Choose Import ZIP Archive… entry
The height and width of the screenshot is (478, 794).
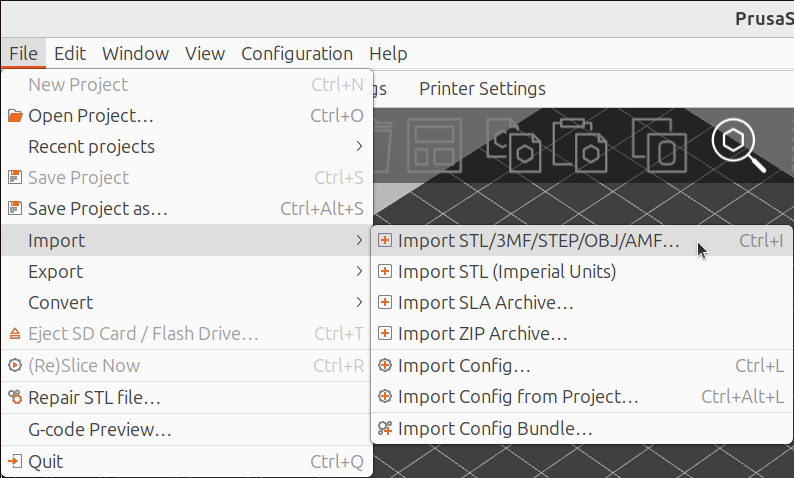pyautogui.click(x=581, y=334)
